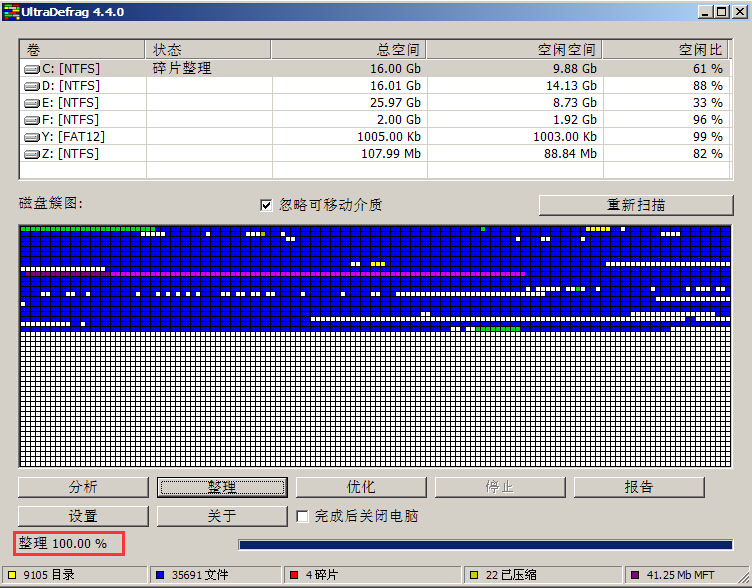This screenshot has width=752, height=588.
Task: Click the 107.99 Mb total space cell
Action: coord(391,154)
